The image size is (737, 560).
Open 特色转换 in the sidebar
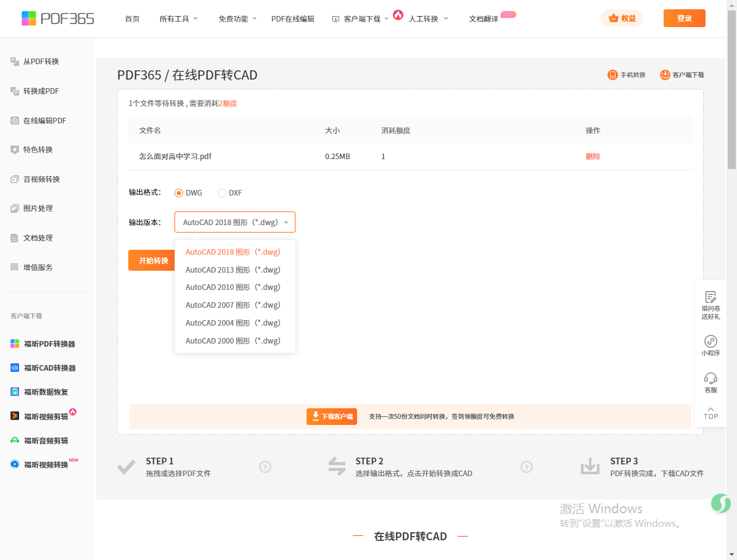click(38, 149)
